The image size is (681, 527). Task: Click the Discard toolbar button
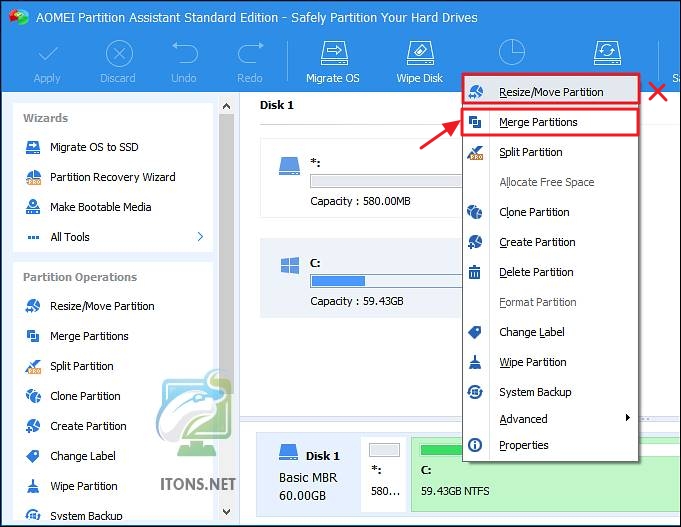118,63
